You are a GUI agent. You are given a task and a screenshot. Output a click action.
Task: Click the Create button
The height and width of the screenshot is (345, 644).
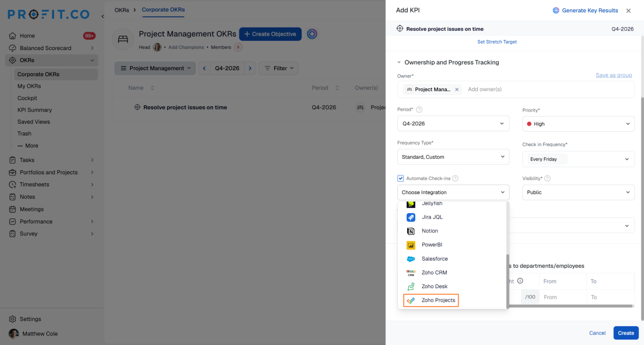(x=626, y=333)
